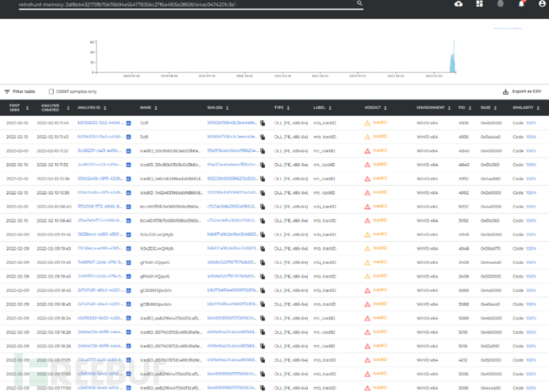Click the red warning verdict icon in third row

[x=368, y=150]
